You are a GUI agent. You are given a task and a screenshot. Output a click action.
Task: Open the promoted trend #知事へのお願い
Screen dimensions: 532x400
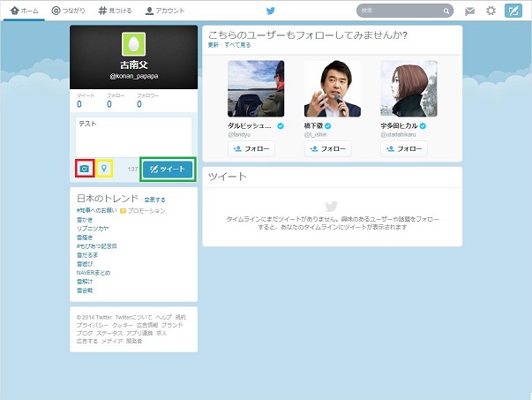click(x=97, y=210)
